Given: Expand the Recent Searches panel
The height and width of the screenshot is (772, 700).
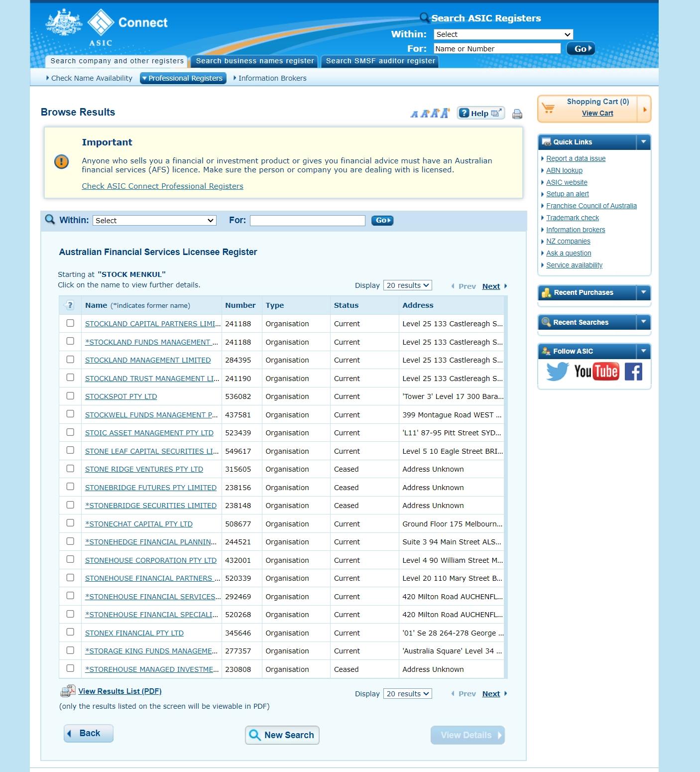Looking at the screenshot, I should pyautogui.click(x=644, y=322).
